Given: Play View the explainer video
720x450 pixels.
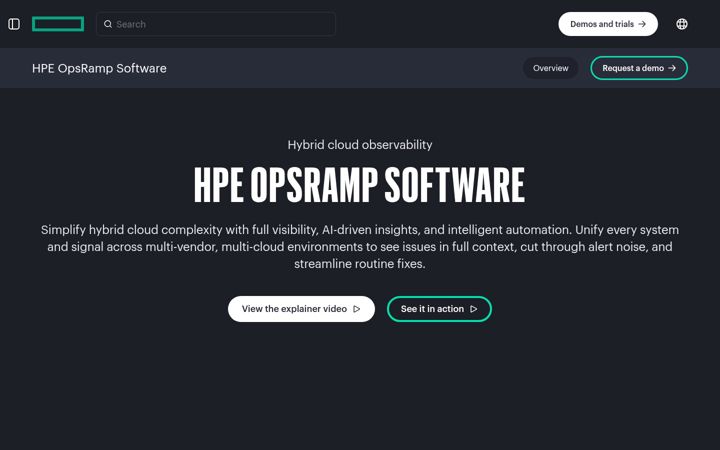Looking at the screenshot, I should tap(301, 309).
